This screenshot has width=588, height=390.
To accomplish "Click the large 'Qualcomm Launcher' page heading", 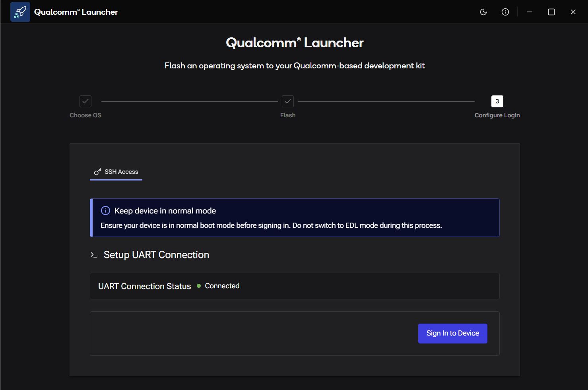I will point(295,43).
